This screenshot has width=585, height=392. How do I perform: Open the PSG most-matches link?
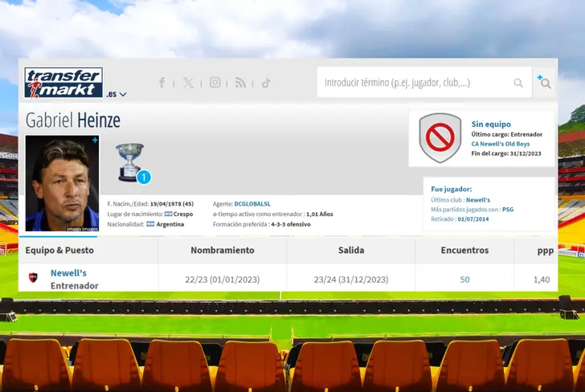(508, 210)
